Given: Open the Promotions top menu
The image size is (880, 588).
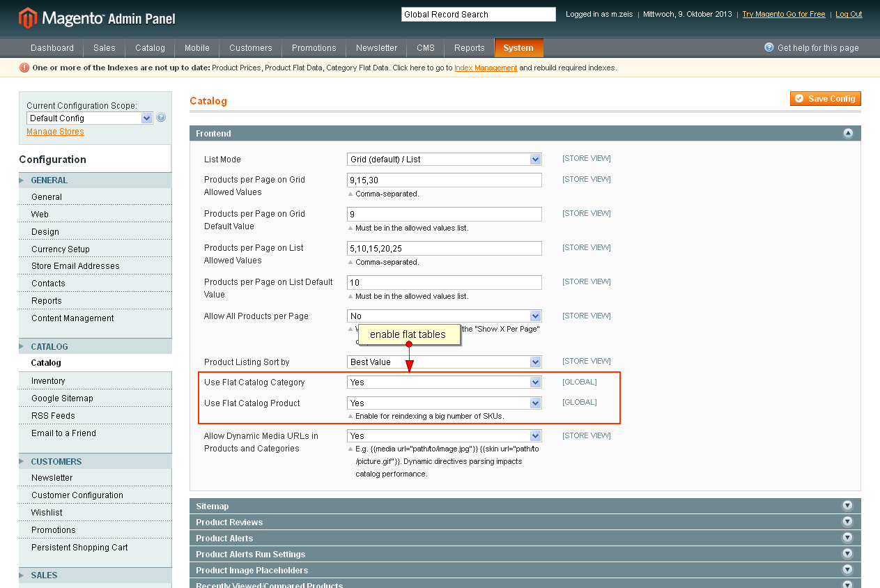Looking at the screenshot, I should (314, 48).
